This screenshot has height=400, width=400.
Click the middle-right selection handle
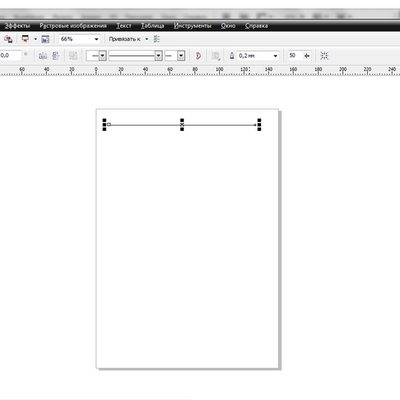point(259,125)
